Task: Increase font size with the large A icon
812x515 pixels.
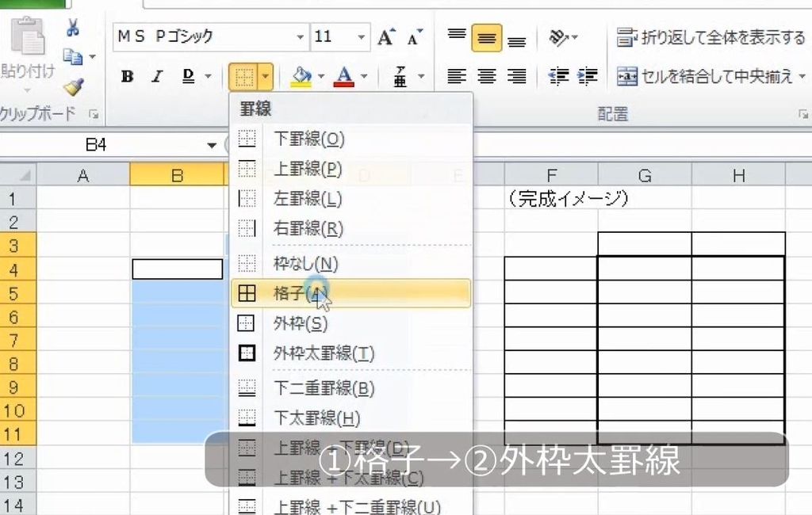Action: pyautogui.click(x=384, y=36)
